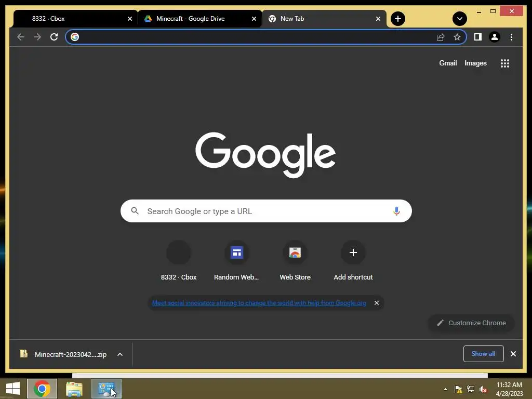Image resolution: width=532 pixels, height=399 pixels.
Task: Open the side panel
Action: click(478, 37)
